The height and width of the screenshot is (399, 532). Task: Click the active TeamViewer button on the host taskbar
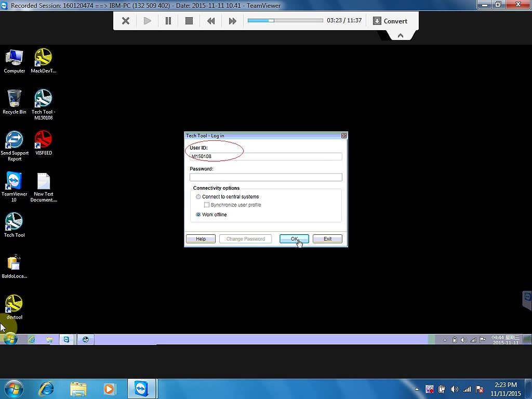141,389
